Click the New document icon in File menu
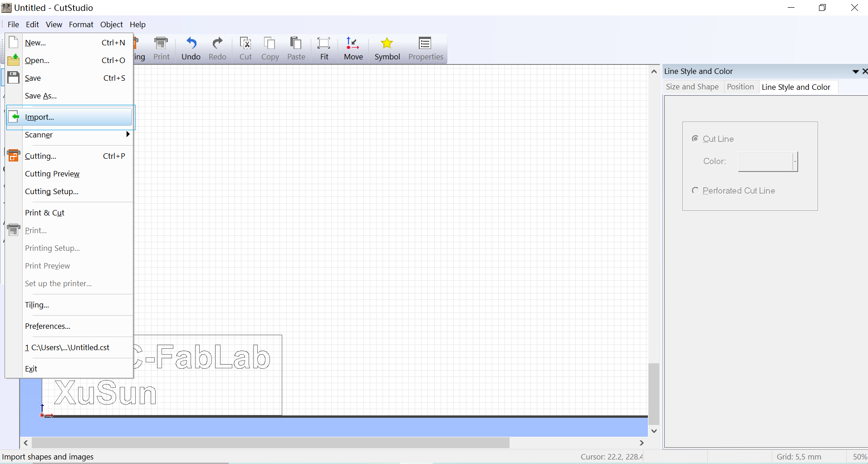Viewport: 868px width, 464px height. [x=14, y=42]
